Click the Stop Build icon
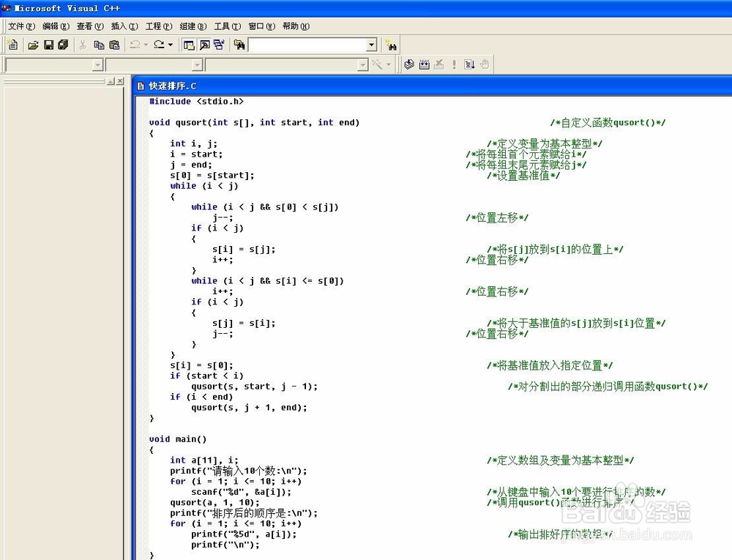 tap(438, 64)
